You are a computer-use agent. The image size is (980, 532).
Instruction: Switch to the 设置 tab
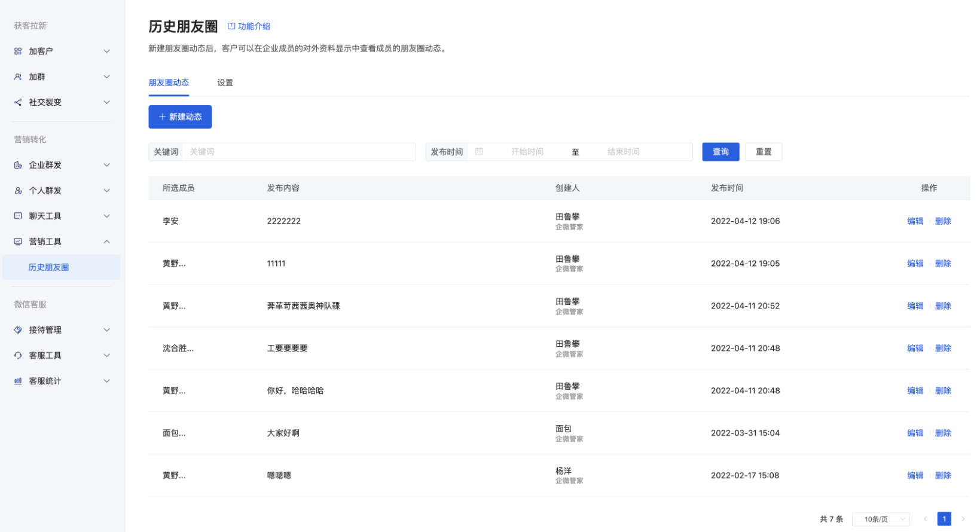[225, 82]
